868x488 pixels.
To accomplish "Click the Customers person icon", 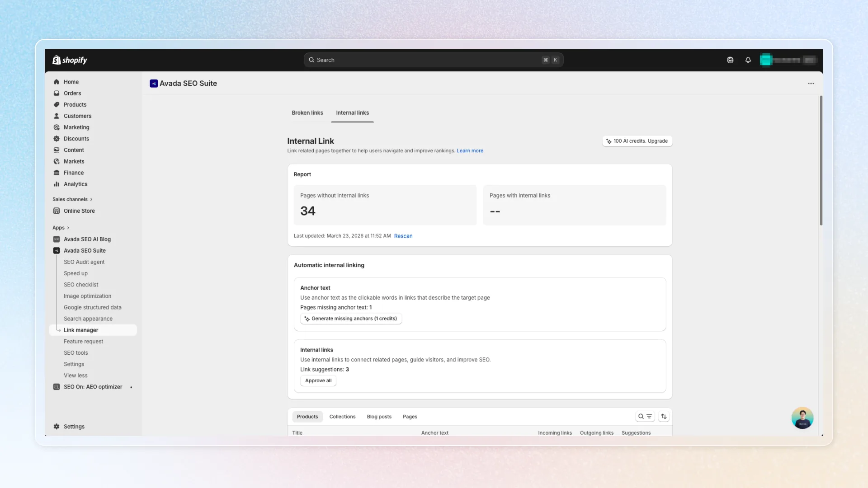I will tap(57, 116).
